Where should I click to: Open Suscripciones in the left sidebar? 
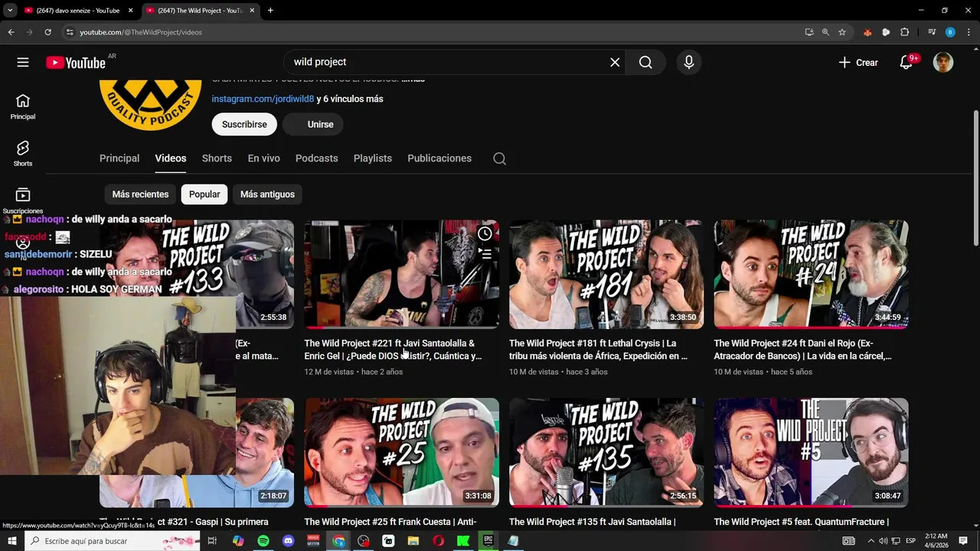tap(23, 201)
